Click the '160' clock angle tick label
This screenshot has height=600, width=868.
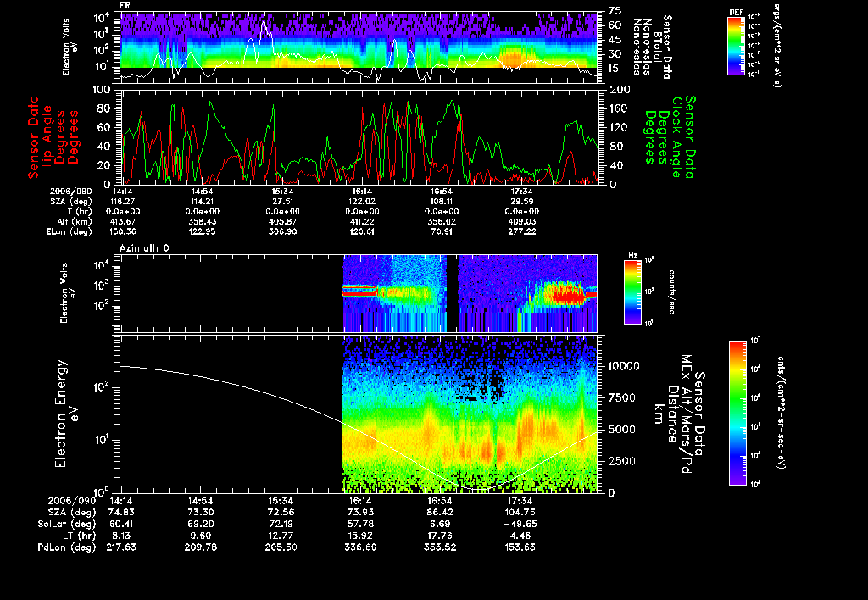(618, 108)
